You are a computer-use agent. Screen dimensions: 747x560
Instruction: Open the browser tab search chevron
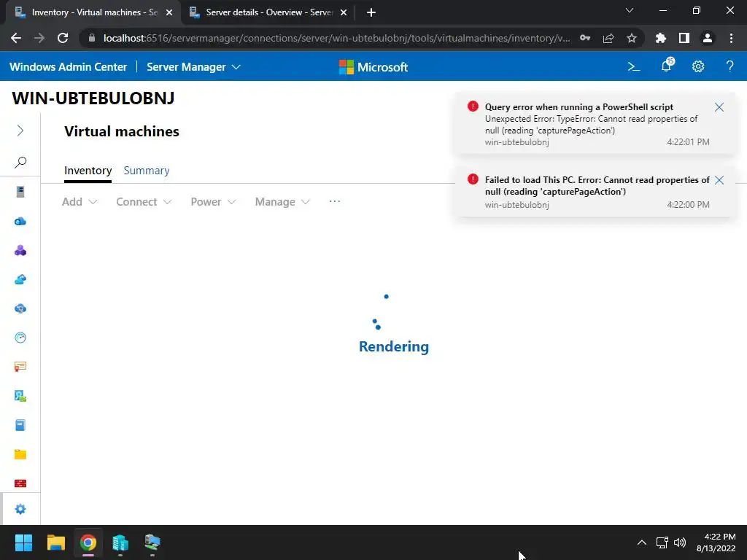click(x=630, y=10)
